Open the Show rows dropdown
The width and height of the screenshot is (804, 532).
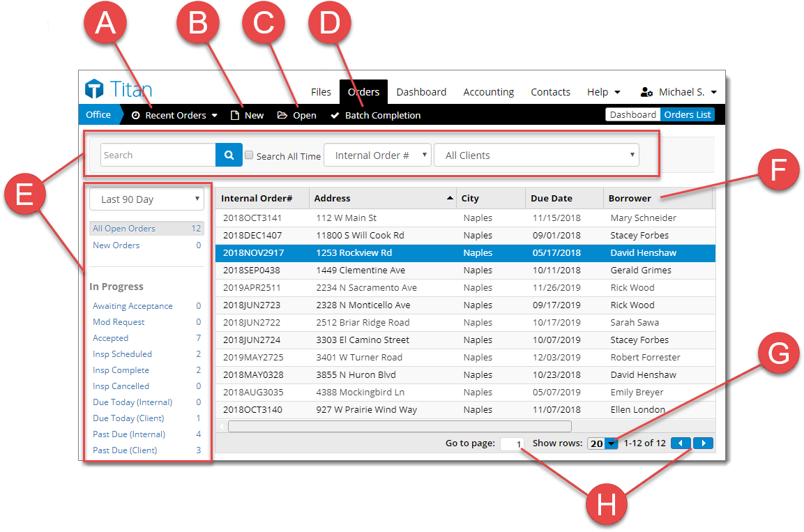point(612,443)
